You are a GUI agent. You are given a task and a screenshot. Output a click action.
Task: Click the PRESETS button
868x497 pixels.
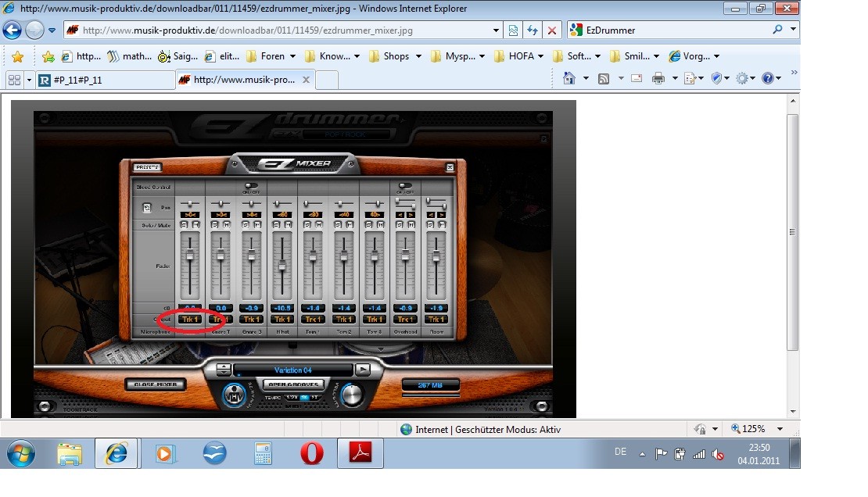click(x=147, y=167)
